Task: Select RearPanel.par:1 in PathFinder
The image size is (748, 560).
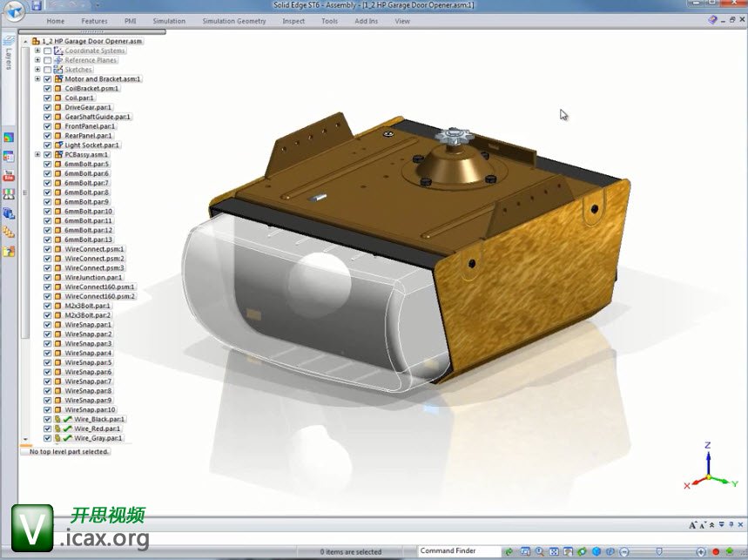Action: (x=88, y=136)
